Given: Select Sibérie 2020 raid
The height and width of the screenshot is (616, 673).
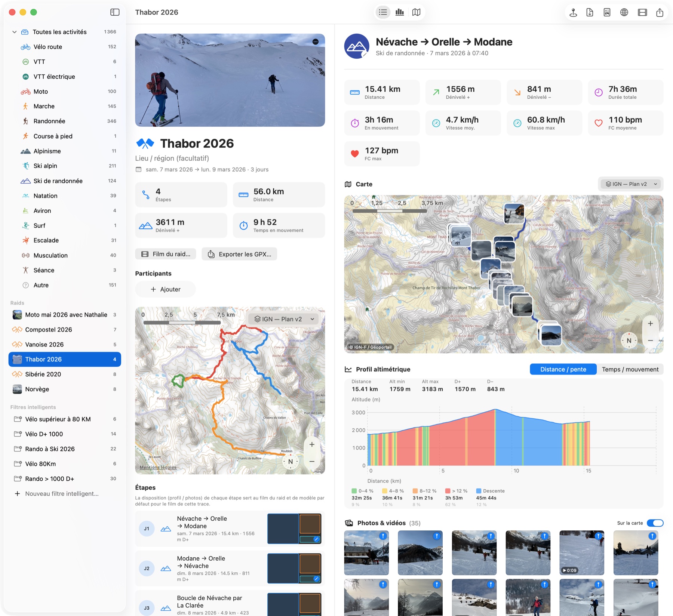Looking at the screenshot, I should coord(65,374).
